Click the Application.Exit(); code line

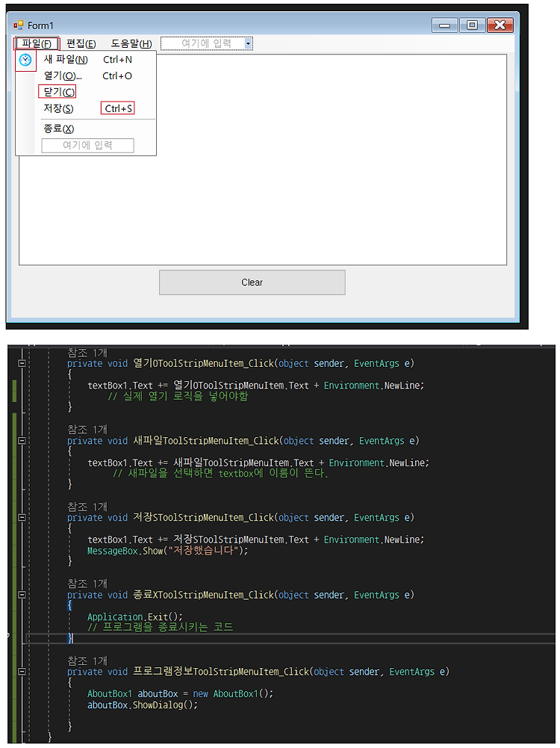point(135,616)
